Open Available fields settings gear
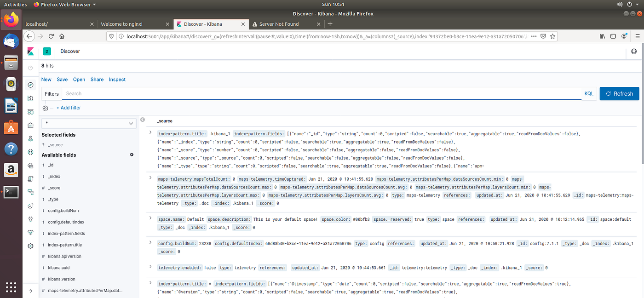This screenshot has width=644, height=298. 132,155
